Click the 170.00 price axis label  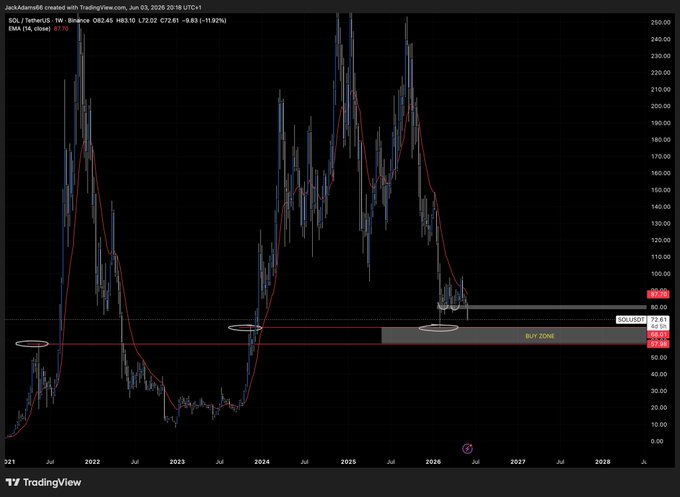660,157
